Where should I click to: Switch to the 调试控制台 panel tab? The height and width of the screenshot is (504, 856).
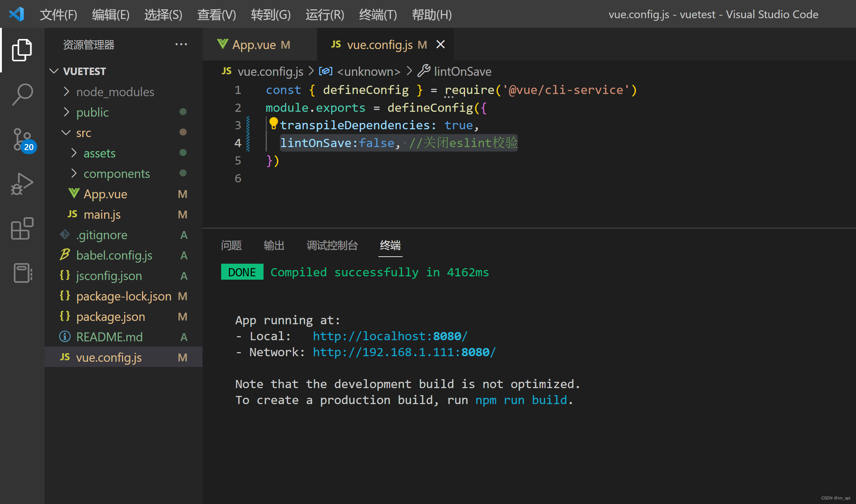pos(332,245)
